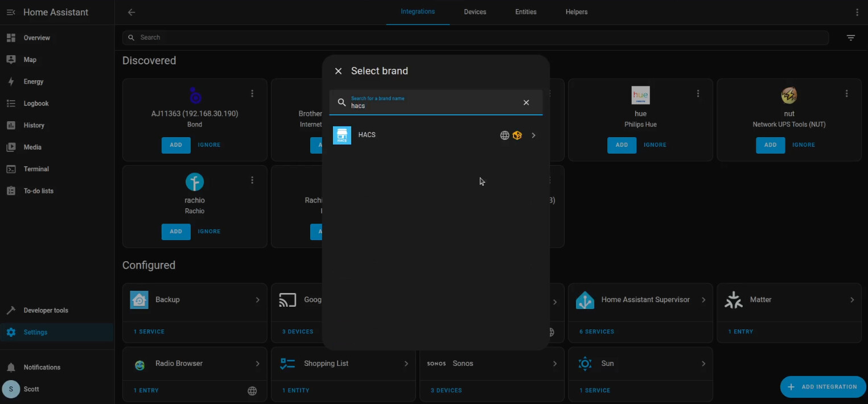Open Scott's user profile avatar

pyautogui.click(x=11, y=389)
